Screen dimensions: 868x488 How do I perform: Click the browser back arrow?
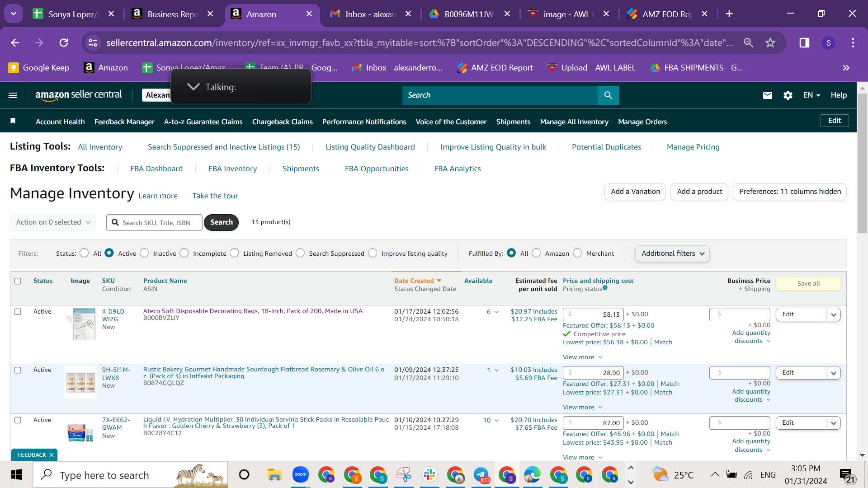(x=15, y=43)
